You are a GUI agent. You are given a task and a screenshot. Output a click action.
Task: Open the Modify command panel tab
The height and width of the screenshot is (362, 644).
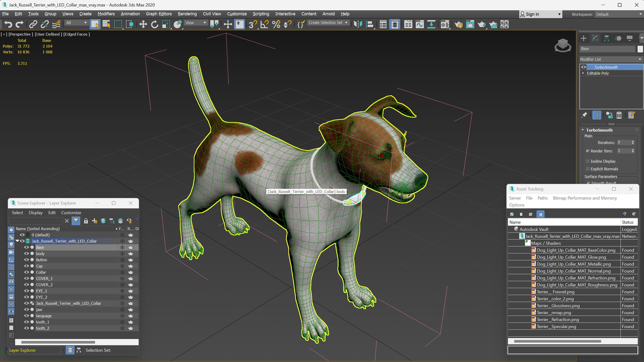[x=595, y=38]
